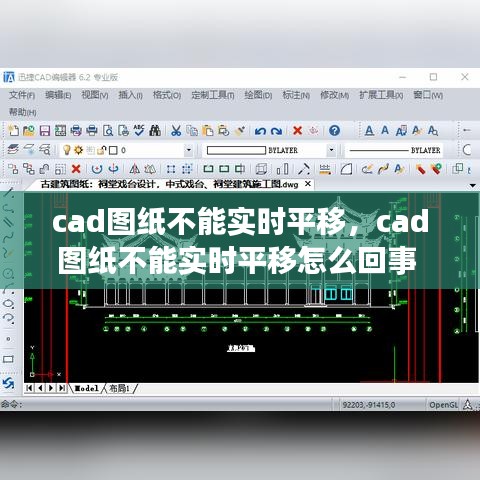This screenshot has height=480, width=480.
Task: Open the BYLAYER color dropdown arrow
Action: [331, 150]
